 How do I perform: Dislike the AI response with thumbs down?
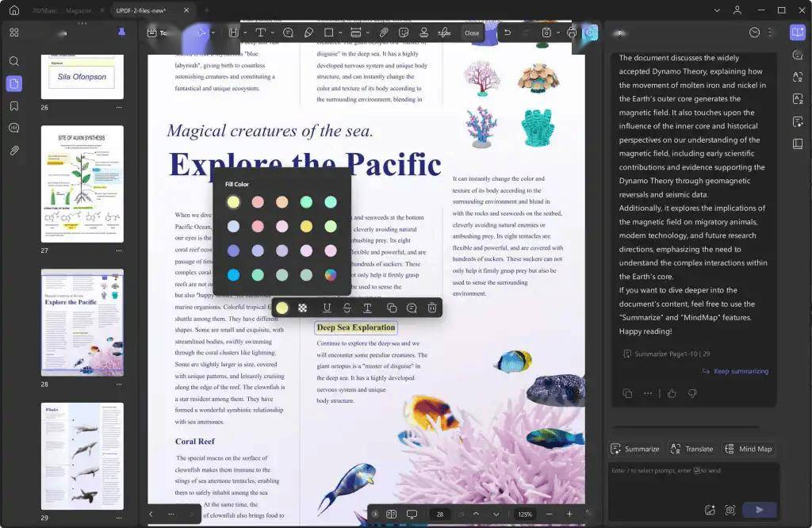[692, 393]
